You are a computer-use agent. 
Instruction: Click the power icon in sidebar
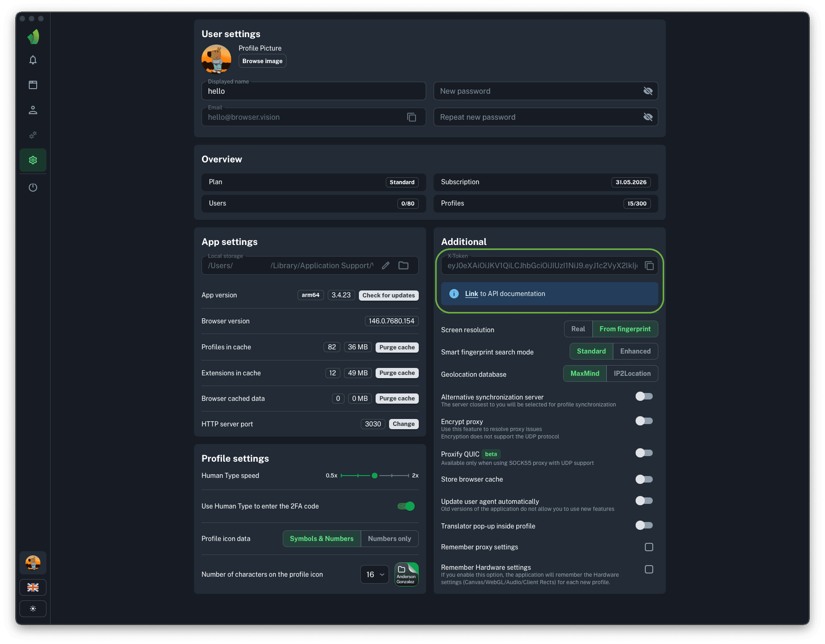click(x=33, y=187)
